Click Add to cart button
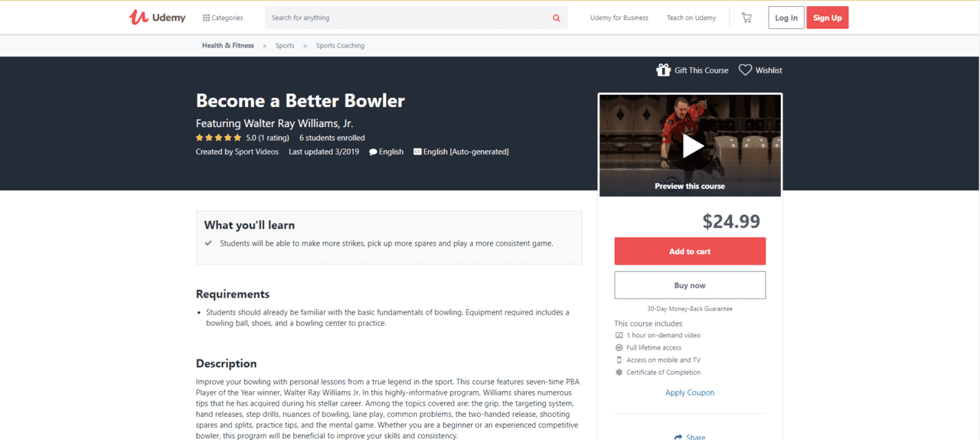Image resolution: width=980 pixels, height=440 pixels. click(690, 251)
